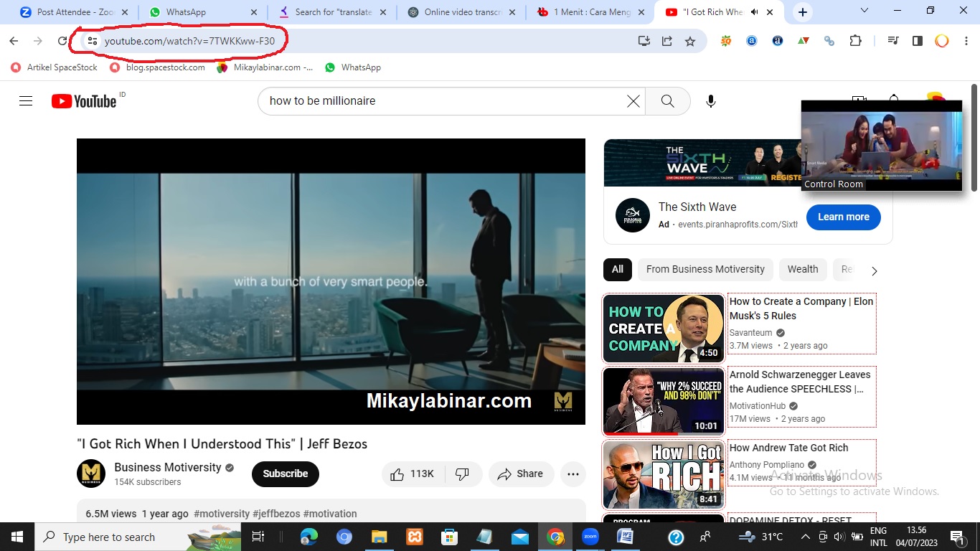Image resolution: width=980 pixels, height=551 pixels.
Task: Open a new tab with plus button
Action: pyautogui.click(x=803, y=12)
